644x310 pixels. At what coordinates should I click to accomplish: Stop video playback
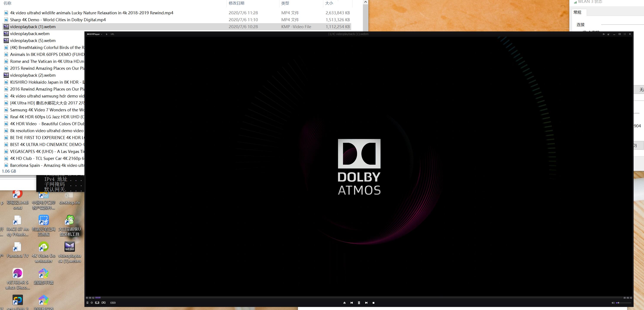(374, 303)
